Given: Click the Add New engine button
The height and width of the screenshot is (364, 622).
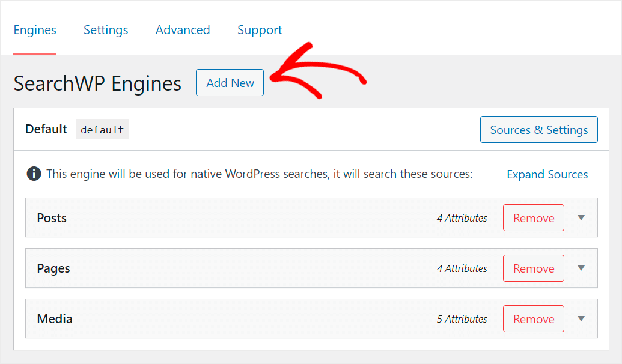Looking at the screenshot, I should pos(230,83).
